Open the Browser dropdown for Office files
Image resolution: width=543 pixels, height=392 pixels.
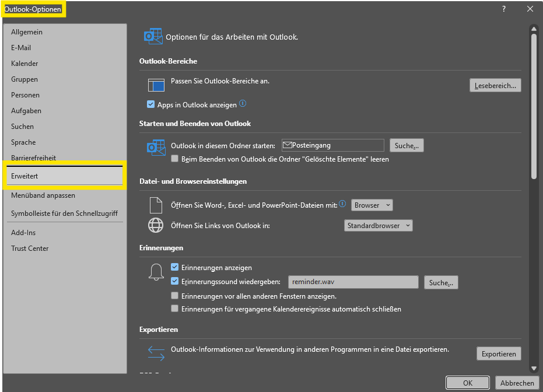(372, 205)
